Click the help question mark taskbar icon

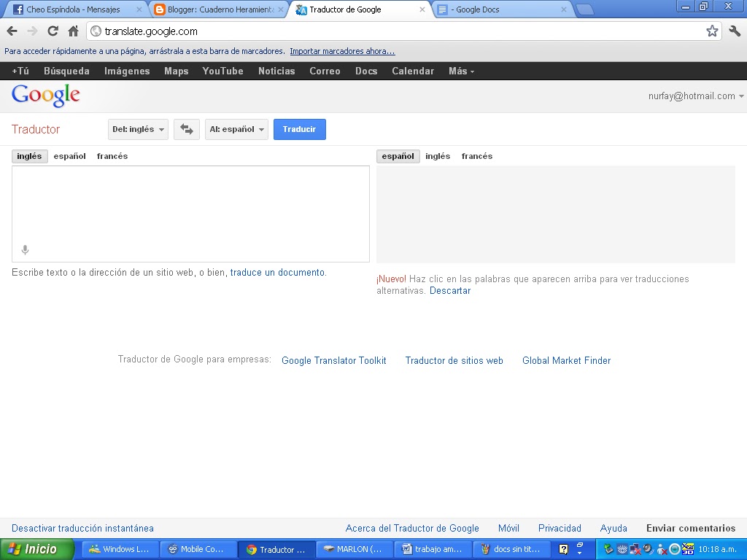pyautogui.click(x=563, y=550)
